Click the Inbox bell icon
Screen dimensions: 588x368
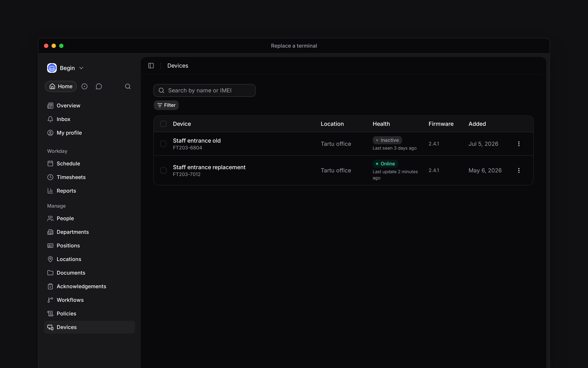tap(50, 119)
